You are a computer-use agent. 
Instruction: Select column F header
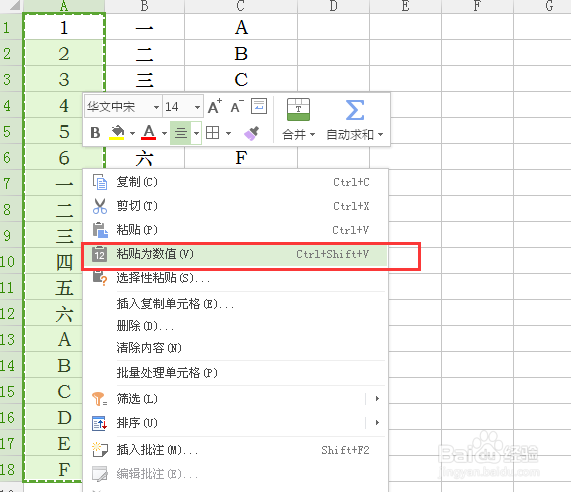coord(477,6)
